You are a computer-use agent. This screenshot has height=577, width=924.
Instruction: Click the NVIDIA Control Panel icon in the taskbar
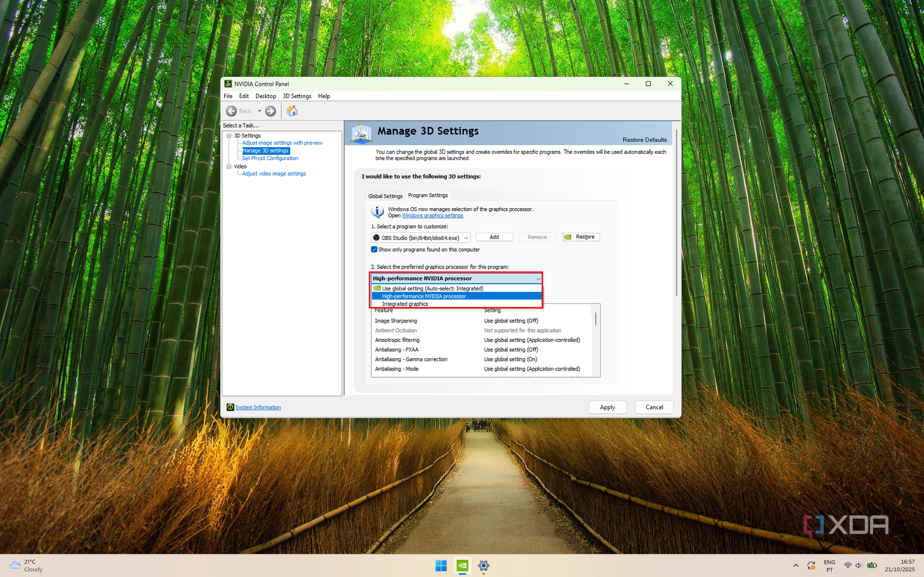(462, 566)
